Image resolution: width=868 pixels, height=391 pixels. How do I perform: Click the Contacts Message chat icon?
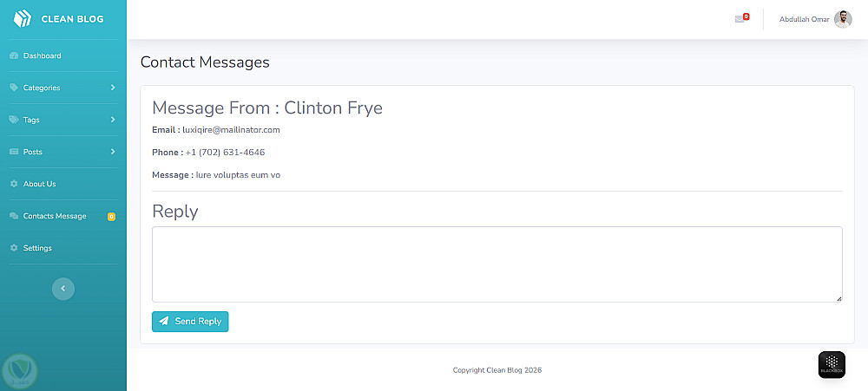point(14,216)
